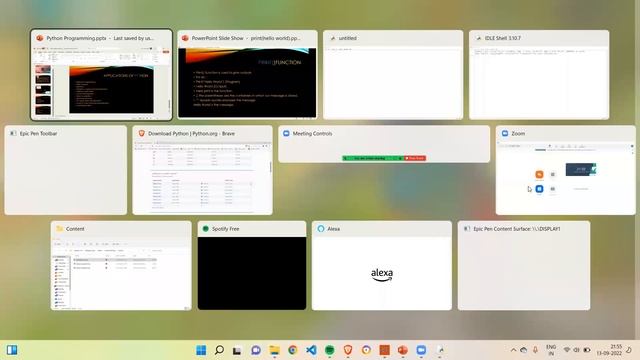Click OneDrive cloud tray icon
This screenshot has width=640, height=360.
[524, 350]
